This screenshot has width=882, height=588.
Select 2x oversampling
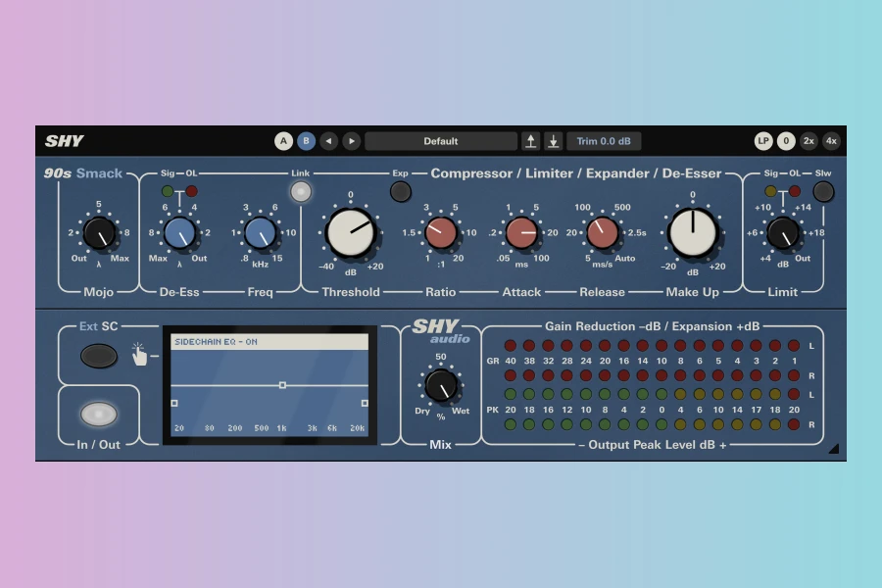808,141
